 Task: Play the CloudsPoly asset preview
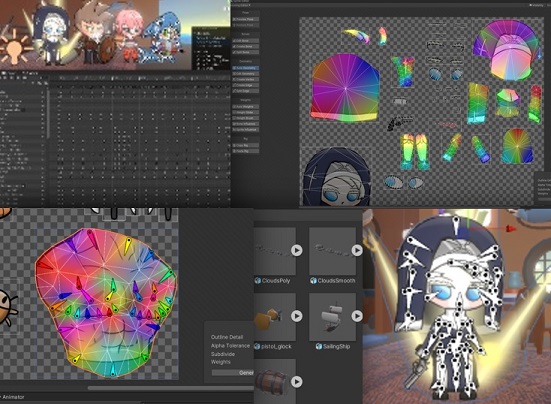[297, 250]
